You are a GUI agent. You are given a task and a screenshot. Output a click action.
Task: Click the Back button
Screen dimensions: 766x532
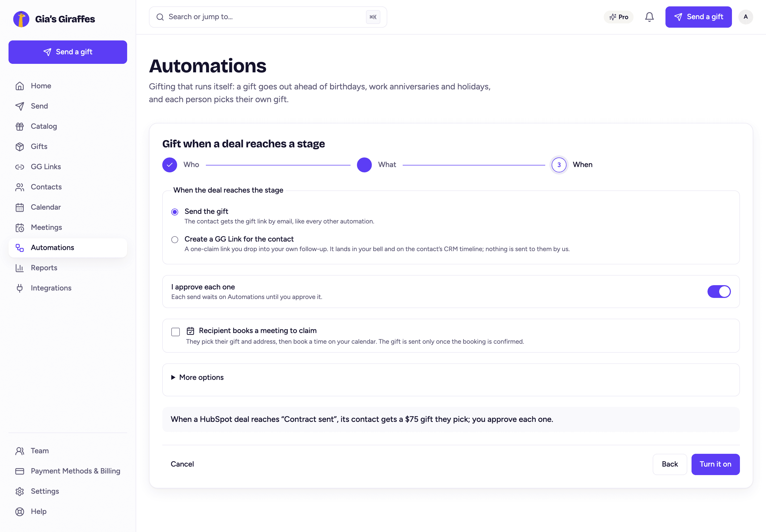click(670, 464)
